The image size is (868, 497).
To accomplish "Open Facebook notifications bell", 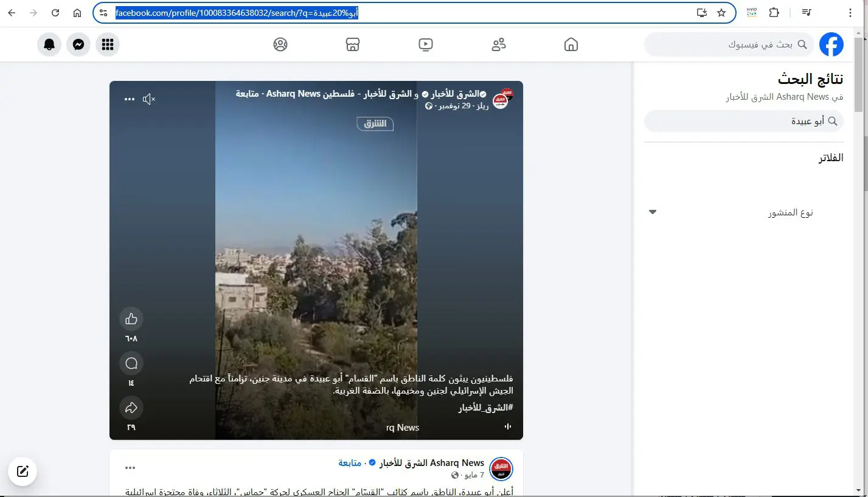I will tap(49, 44).
